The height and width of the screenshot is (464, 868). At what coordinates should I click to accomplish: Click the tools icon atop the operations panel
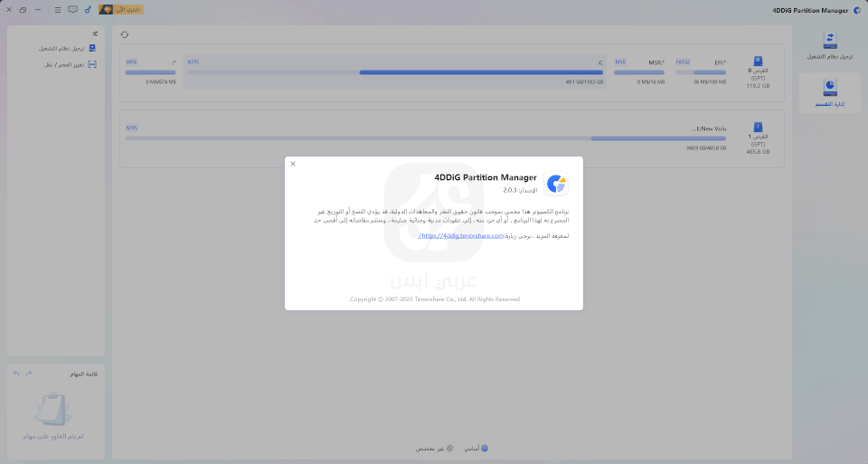tap(95, 33)
